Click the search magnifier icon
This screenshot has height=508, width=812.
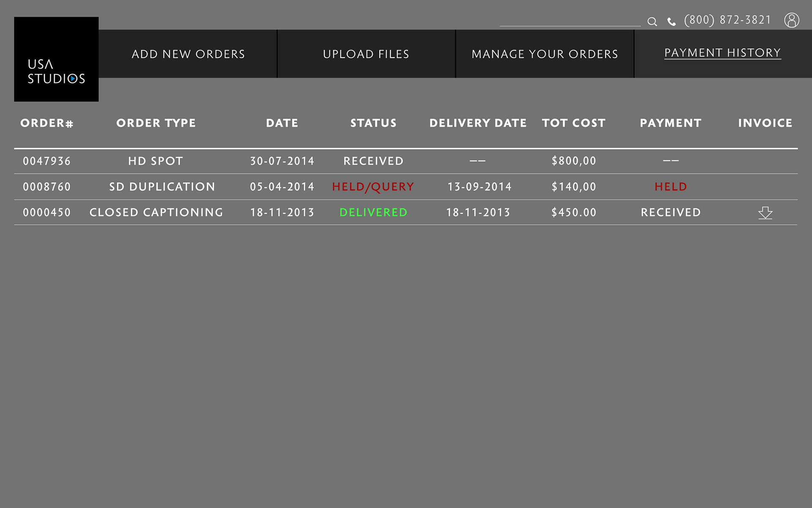tap(652, 22)
